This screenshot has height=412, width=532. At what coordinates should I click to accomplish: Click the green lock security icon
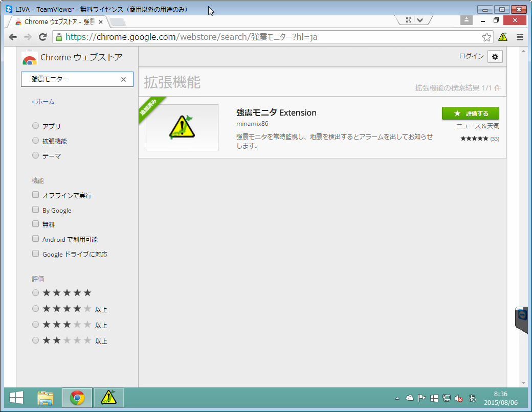click(59, 37)
